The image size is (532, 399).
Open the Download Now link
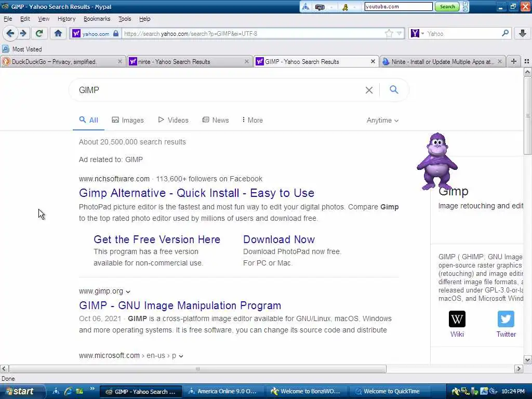[279, 240]
